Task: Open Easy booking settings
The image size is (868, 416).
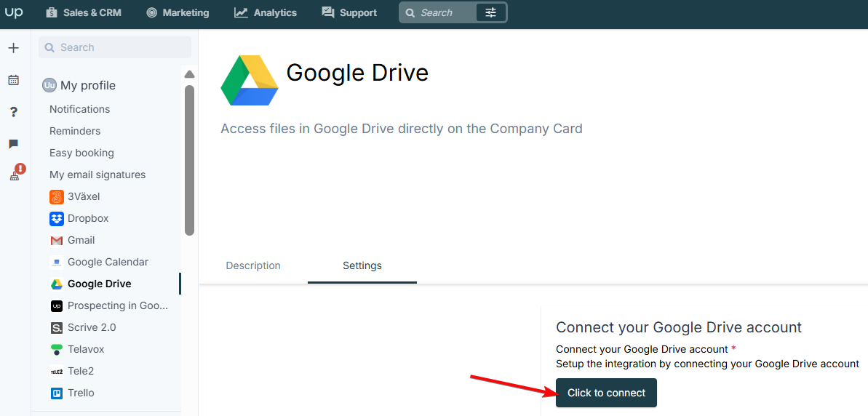Action: [82, 153]
